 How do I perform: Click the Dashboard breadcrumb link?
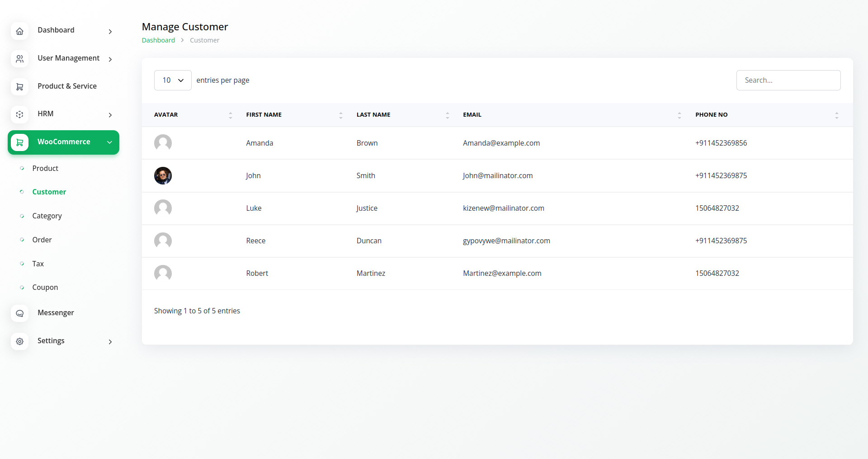point(158,40)
